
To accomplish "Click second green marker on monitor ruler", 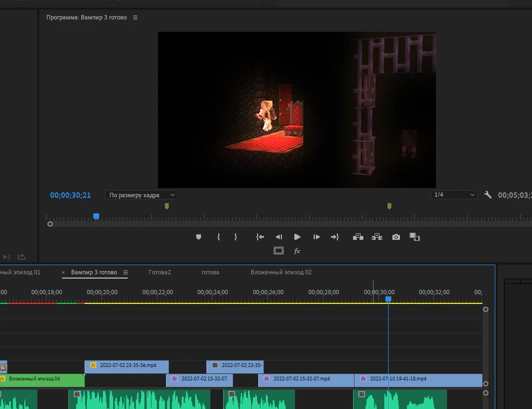I will (389, 206).
